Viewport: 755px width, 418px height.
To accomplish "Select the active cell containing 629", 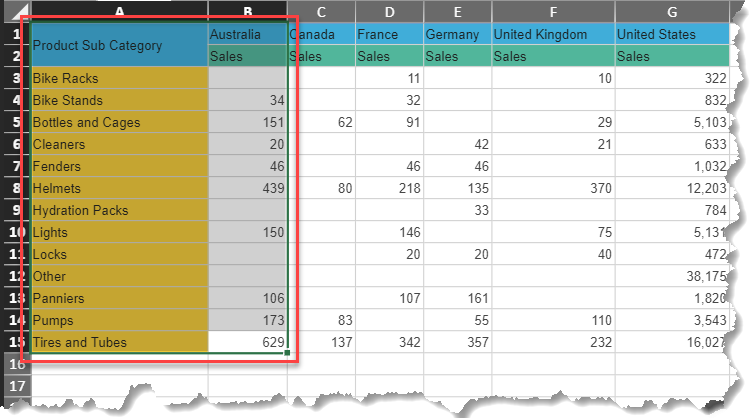I will click(x=248, y=342).
